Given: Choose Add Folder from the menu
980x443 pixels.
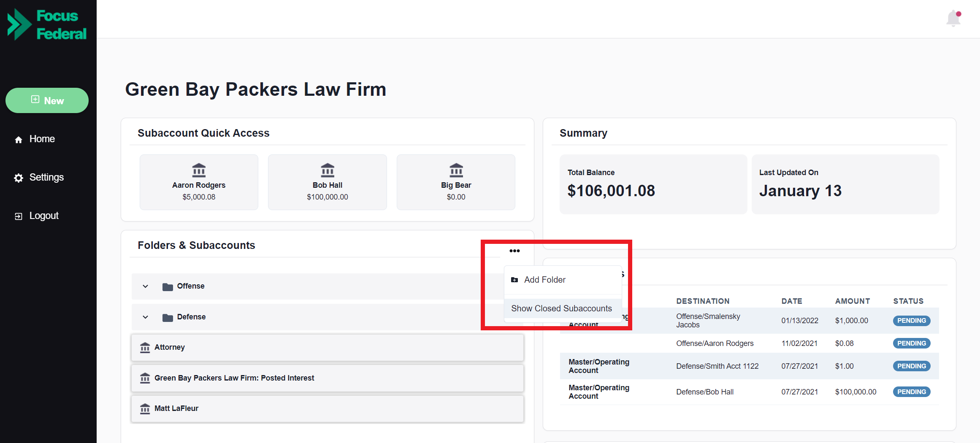Looking at the screenshot, I should (x=563, y=280).
